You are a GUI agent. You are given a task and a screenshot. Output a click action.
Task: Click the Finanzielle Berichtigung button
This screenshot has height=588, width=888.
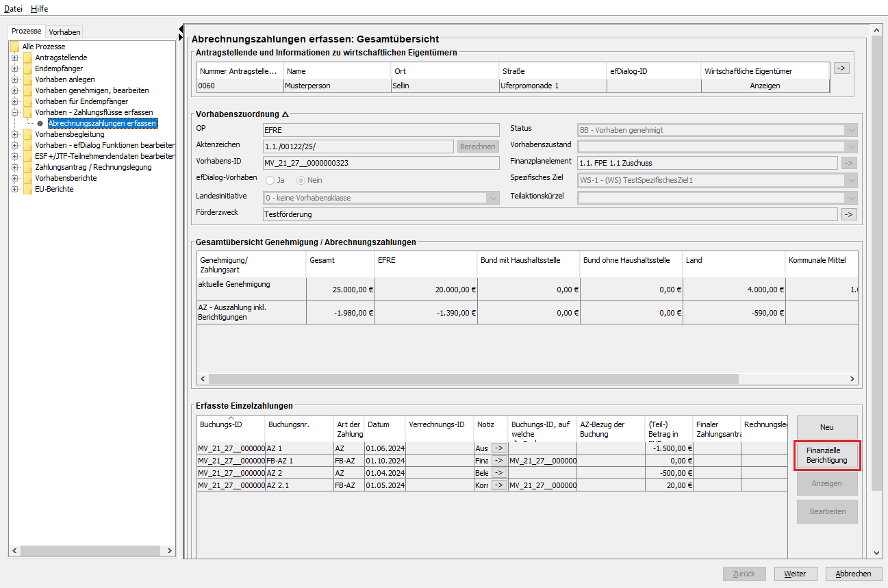click(826, 456)
